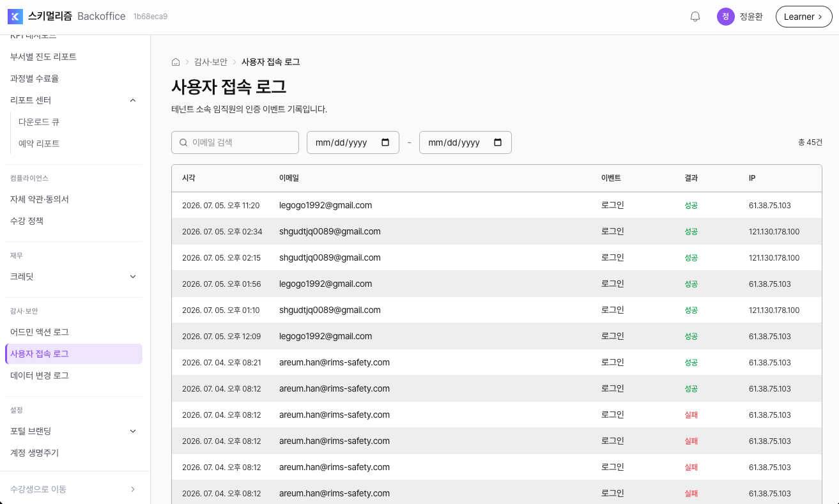Click the 스키멀리즘 logo icon
This screenshot has width=839, height=504.
(x=15, y=17)
